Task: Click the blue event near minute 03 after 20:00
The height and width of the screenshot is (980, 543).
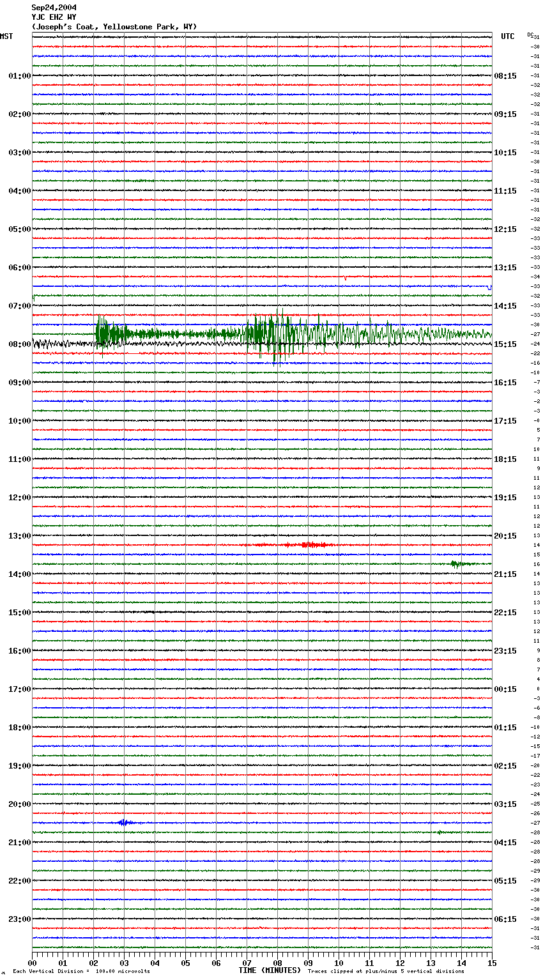Action: coord(125,823)
